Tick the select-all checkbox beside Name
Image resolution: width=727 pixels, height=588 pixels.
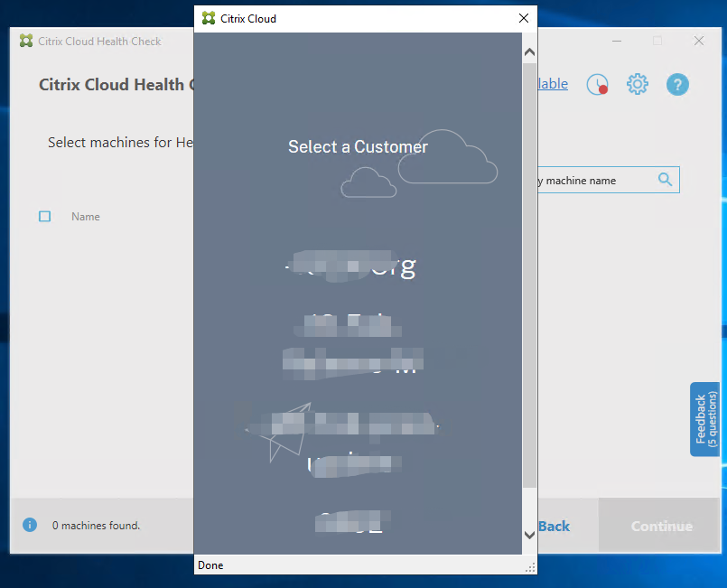[x=45, y=217]
